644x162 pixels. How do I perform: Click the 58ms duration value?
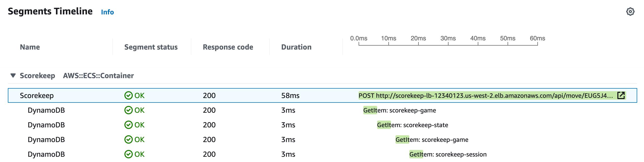[x=290, y=95]
